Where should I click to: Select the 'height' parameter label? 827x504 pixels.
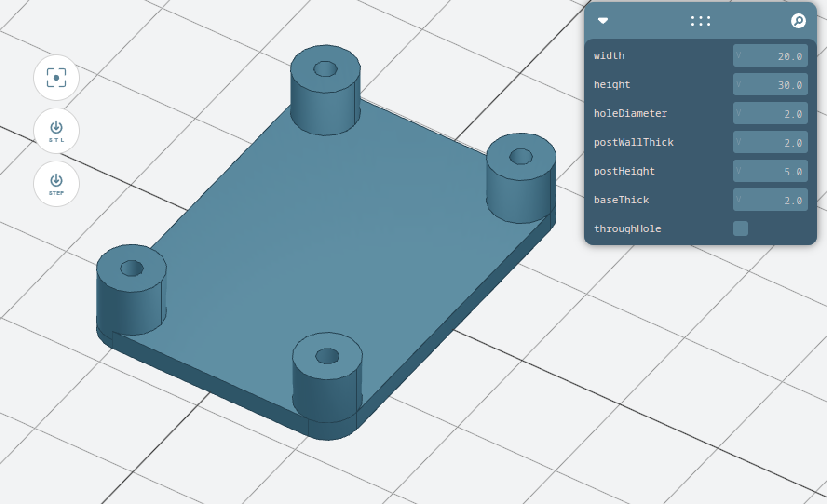point(612,85)
